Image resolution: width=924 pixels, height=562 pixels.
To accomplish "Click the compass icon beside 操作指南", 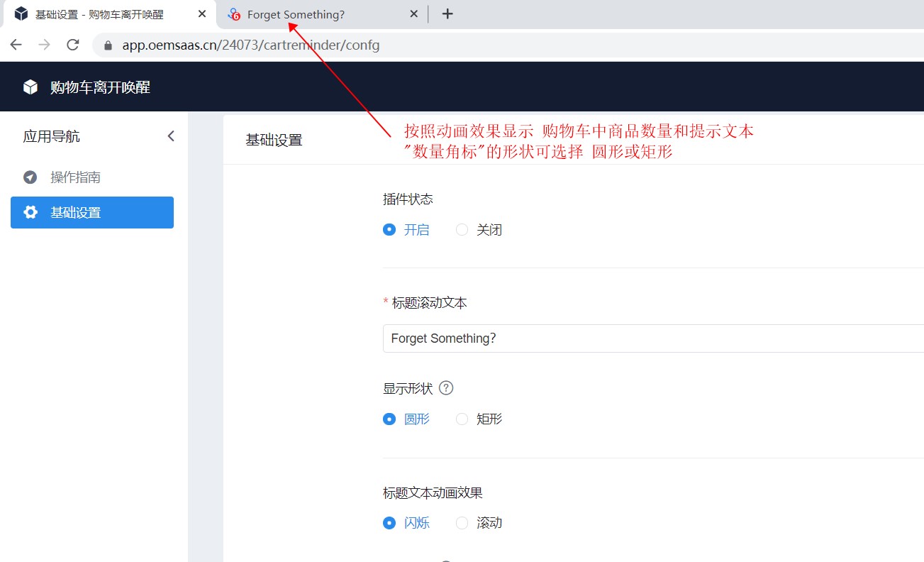I will [30, 177].
